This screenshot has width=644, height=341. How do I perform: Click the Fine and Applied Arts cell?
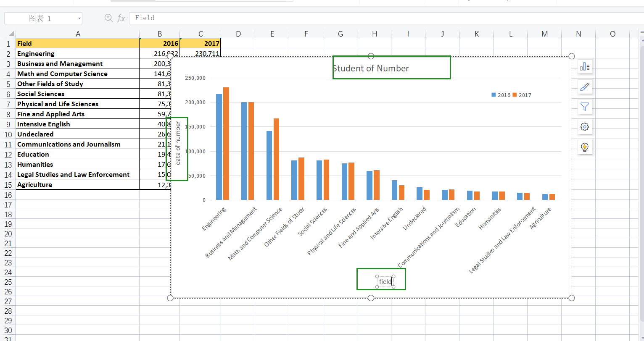coord(78,114)
